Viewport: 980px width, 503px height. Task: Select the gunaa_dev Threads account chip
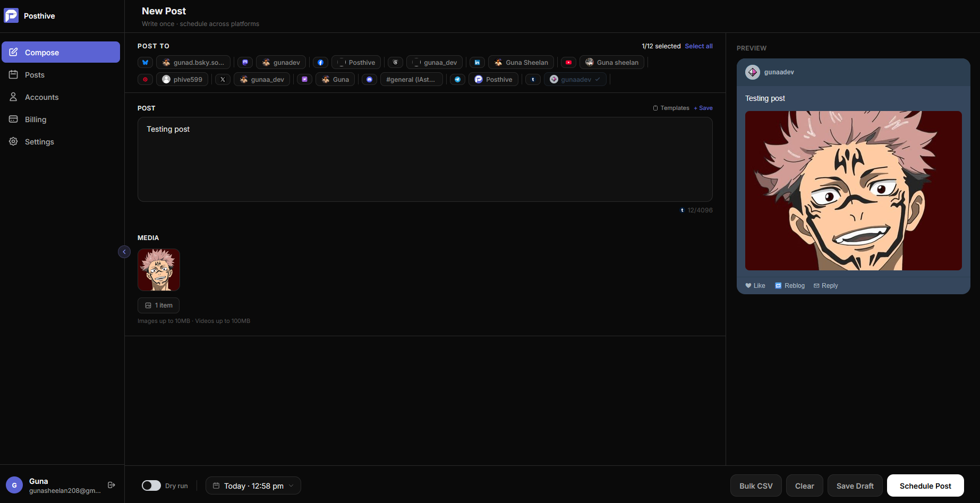point(434,63)
